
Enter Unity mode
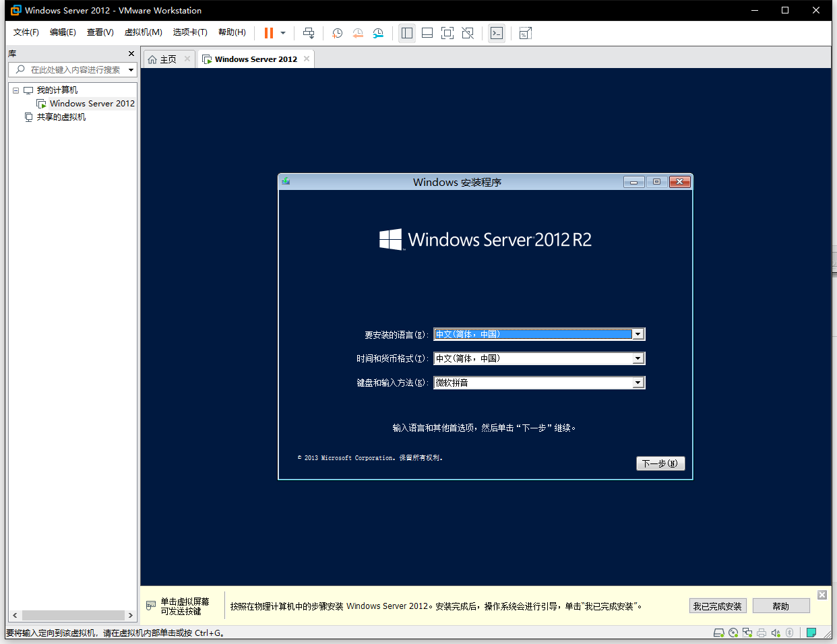468,32
